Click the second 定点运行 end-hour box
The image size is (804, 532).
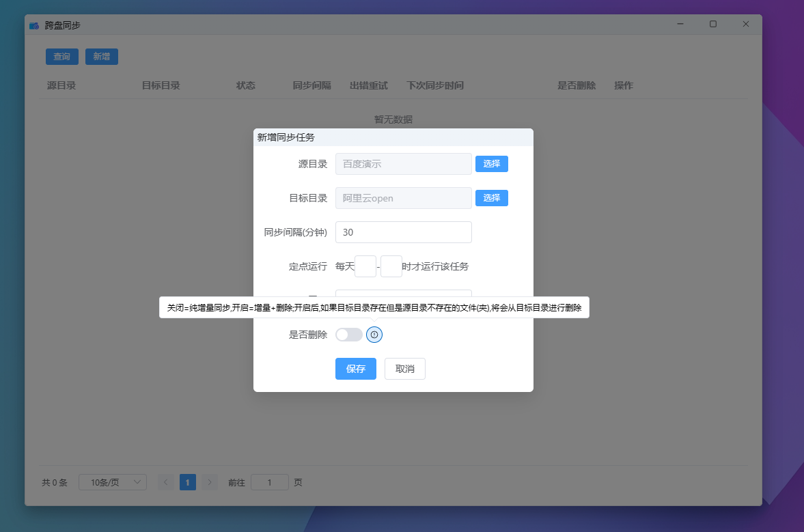pyautogui.click(x=391, y=266)
